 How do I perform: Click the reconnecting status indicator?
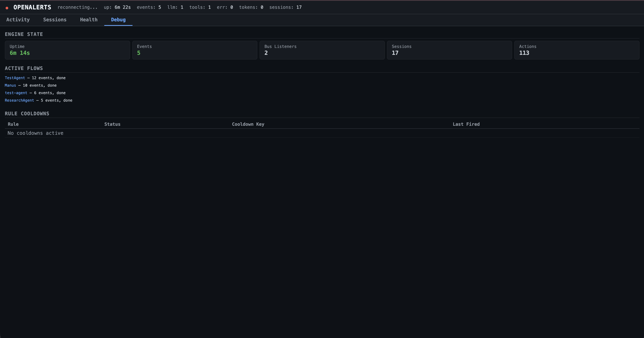(x=77, y=7)
